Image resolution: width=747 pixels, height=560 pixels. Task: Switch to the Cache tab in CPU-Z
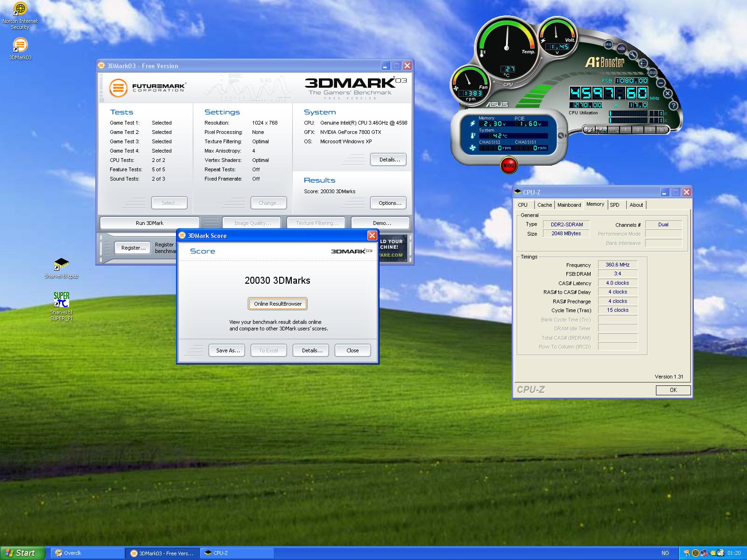coord(544,205)
